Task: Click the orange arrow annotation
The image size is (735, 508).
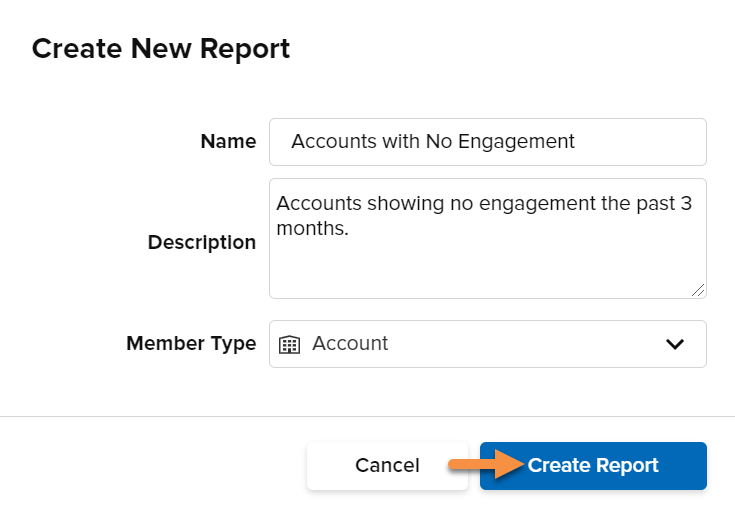Action: click(486, 464)
